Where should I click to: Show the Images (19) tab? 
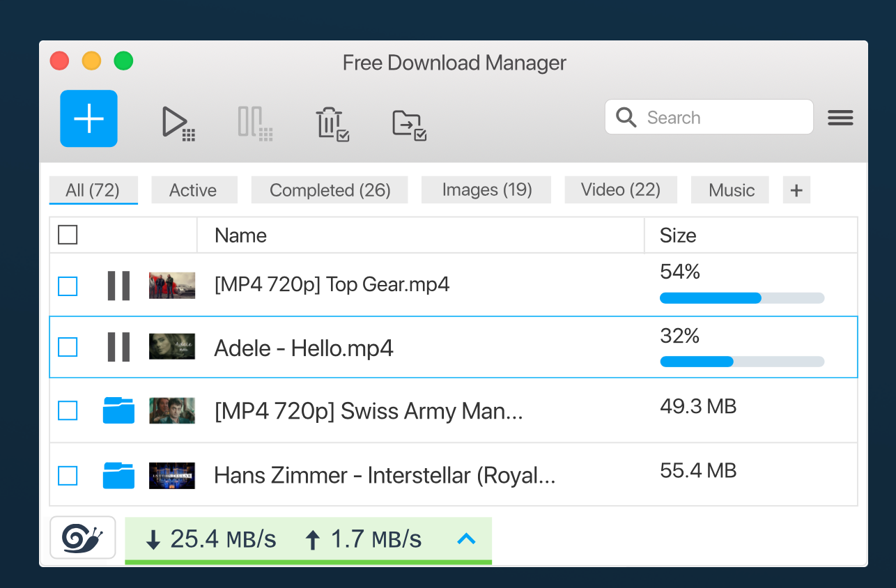[487, 190]
